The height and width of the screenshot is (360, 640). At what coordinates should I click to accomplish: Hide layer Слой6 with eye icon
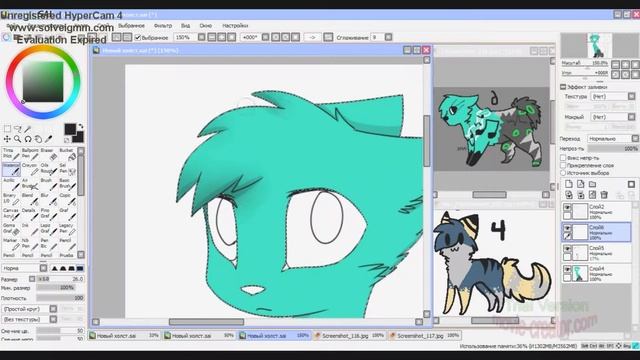[567, 228]
